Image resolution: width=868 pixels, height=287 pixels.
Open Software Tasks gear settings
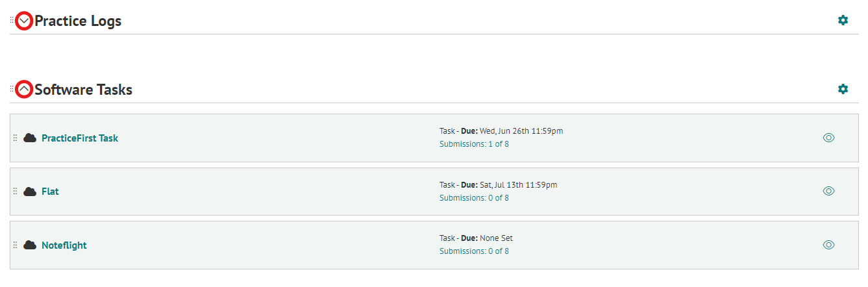(843, 89)
